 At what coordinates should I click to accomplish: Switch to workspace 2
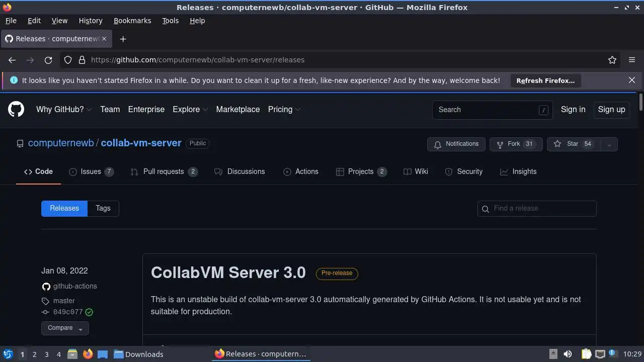point(34,354)
